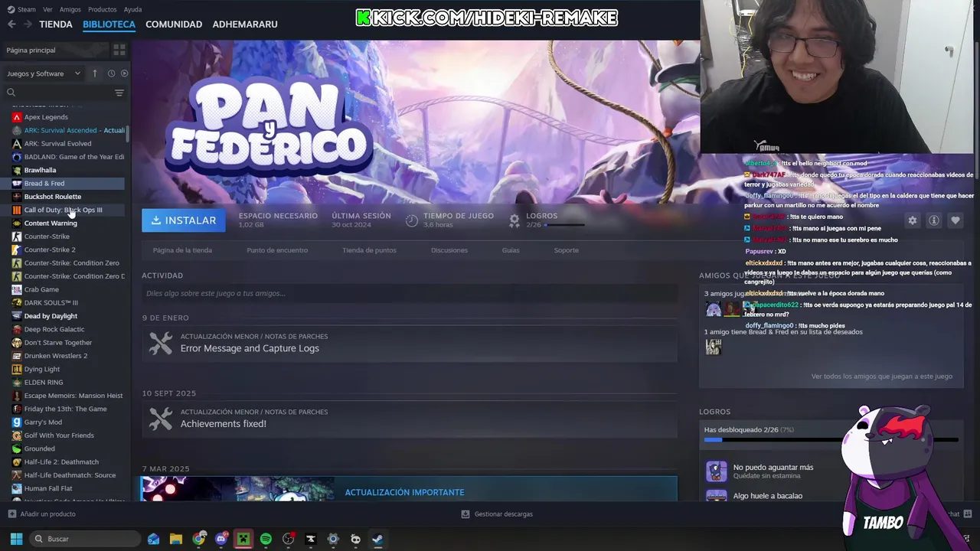The width and height of the screenshot is (980, 551).
Task: Add game to favorites heart icon
Action: [955, 220]
